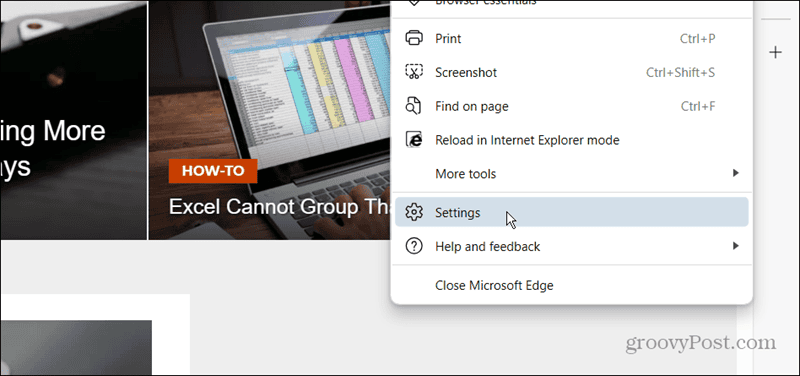Click the Settings gear icon

[x=414, y=212]
